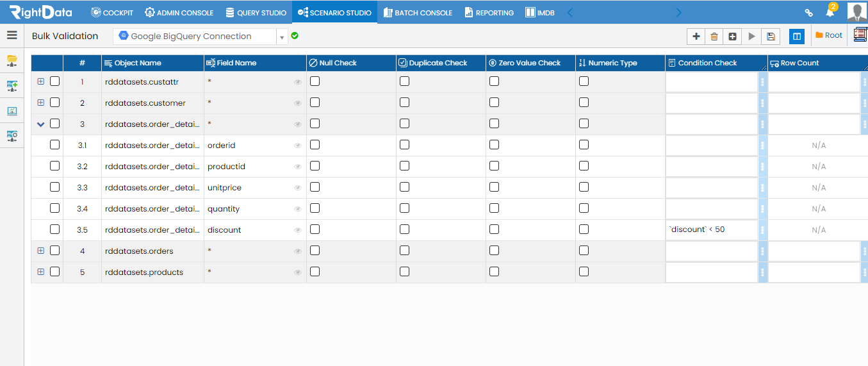Toggle the eye icon for discount field
This screenshot has width=868, height=366.
(x=298, y=230)
